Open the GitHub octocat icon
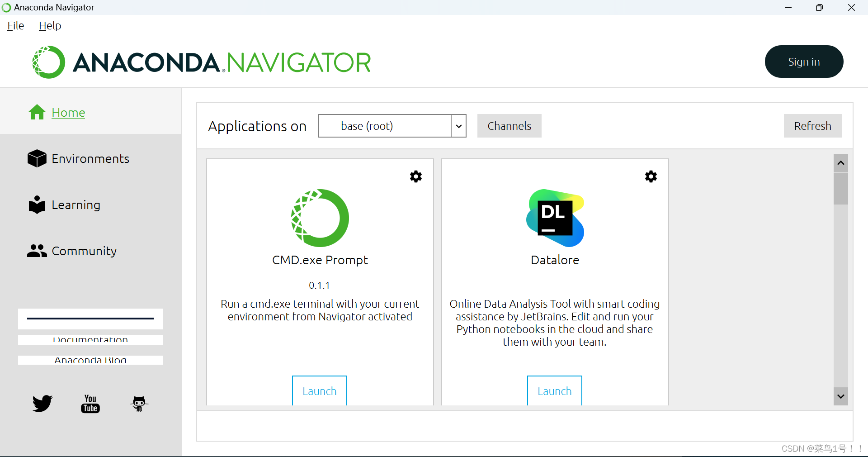 tap(139, 404)
